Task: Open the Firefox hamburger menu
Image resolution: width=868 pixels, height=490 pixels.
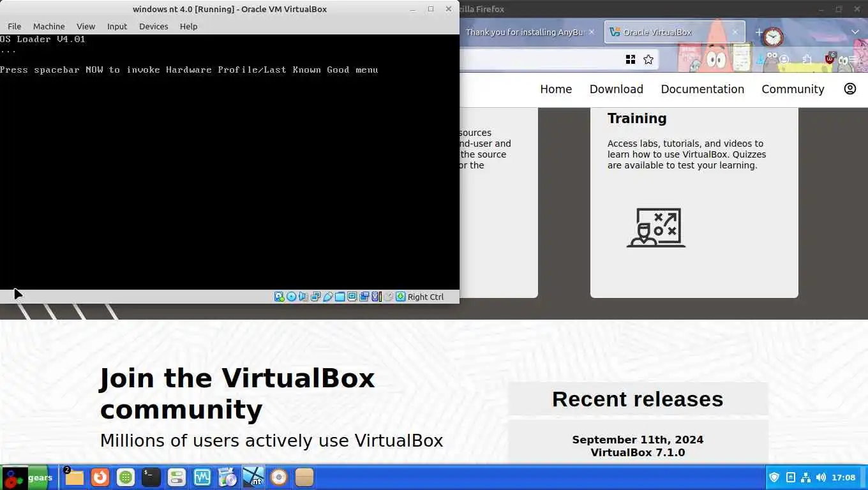Action: [852, 59]
